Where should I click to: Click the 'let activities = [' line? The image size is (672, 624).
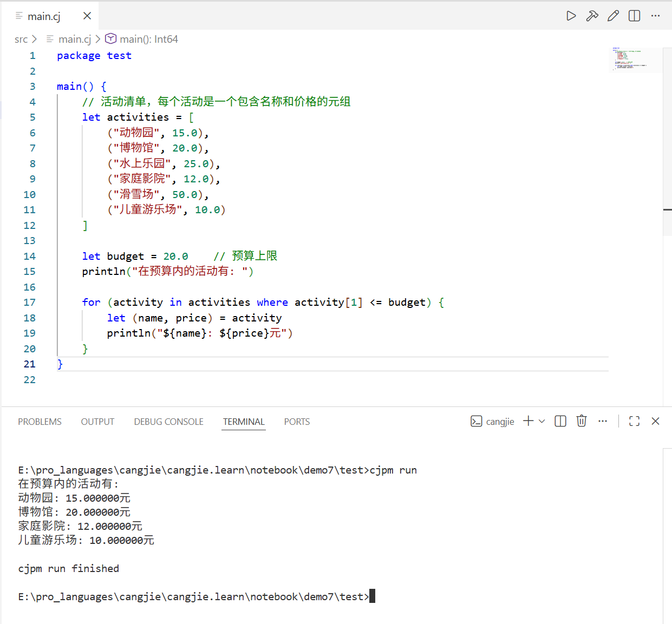pos(138,117)
